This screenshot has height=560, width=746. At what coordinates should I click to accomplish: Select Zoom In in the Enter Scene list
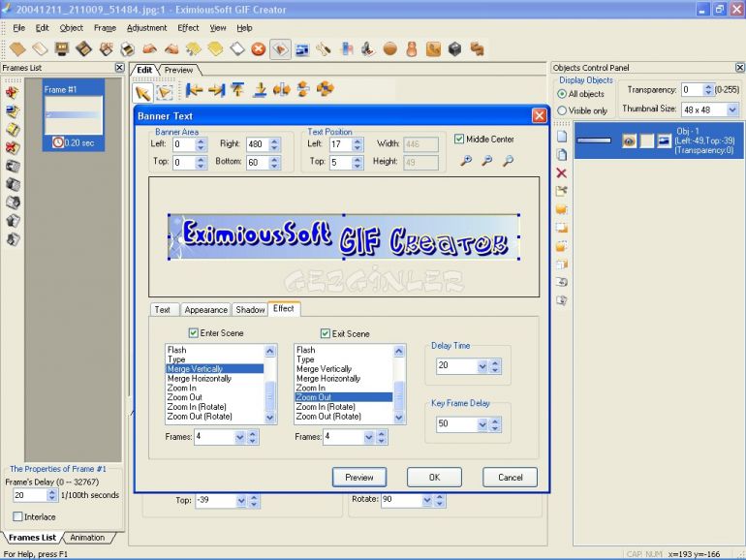pos(182,388)
